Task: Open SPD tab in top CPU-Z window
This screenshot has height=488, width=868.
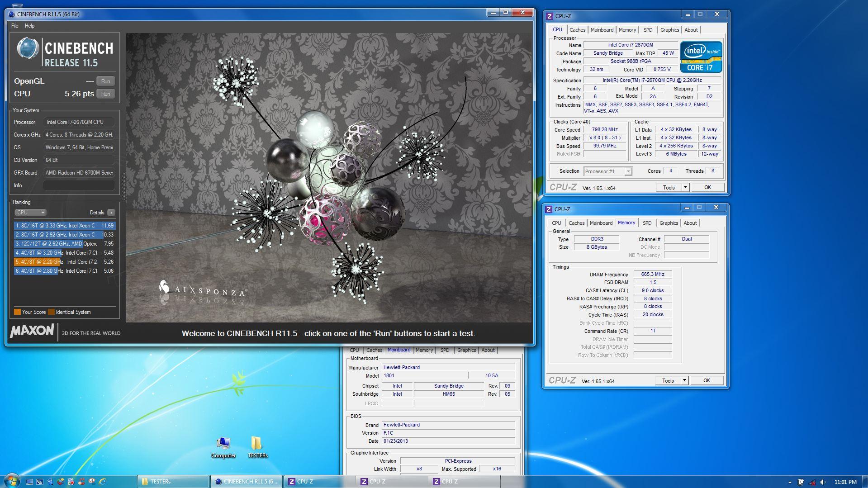Action: tap(648, 30)
